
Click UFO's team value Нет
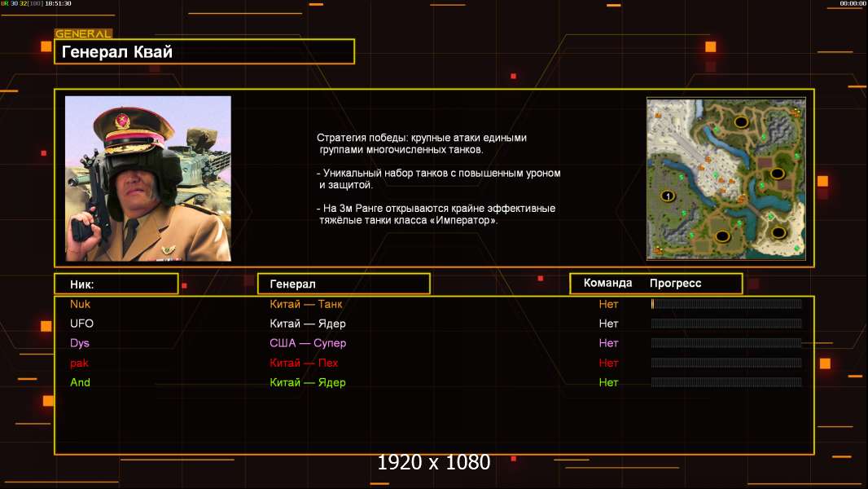coord(608,324)
